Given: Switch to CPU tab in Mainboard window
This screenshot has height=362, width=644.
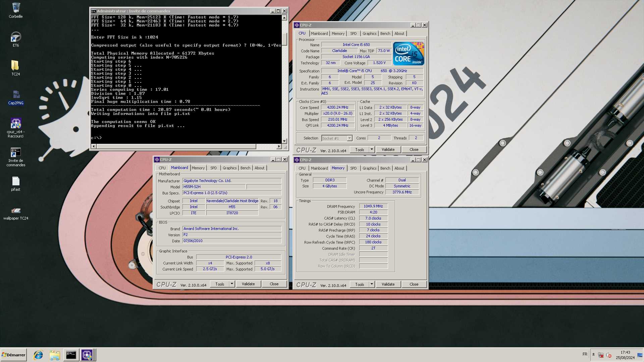Looking at the screenshot, I should (x=162, y=168).
